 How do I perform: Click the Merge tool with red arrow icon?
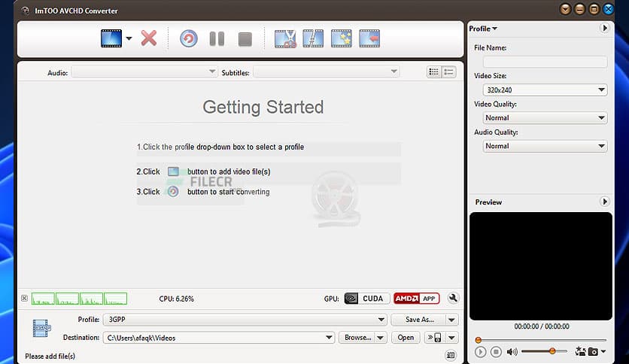(x=369, y=39)
